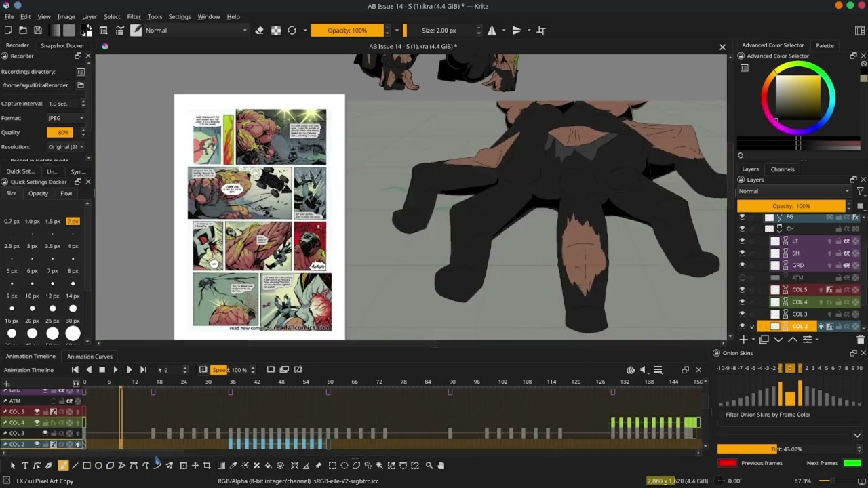
Task: Open the Opacity tab in Quick Settings
Action: (39, 194)
